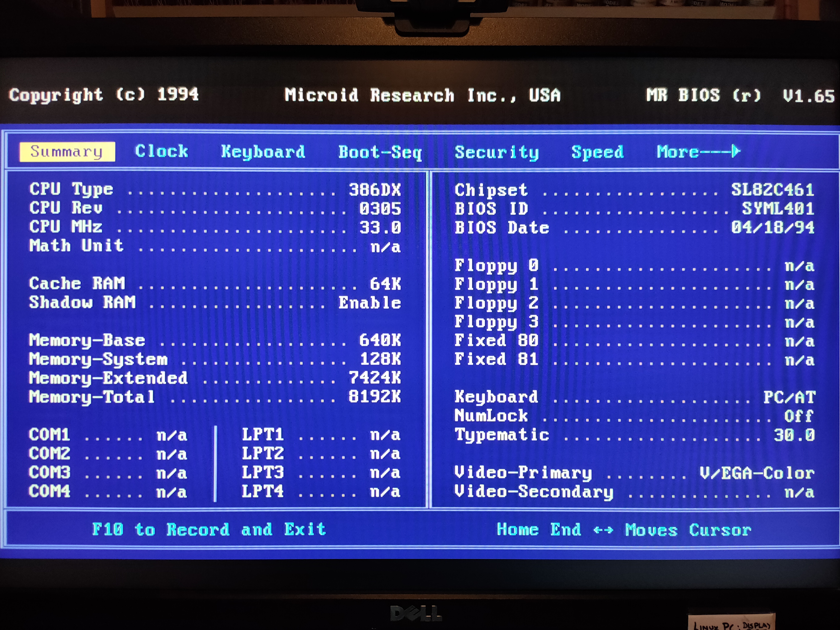Open the Security menu tab
Viewport: 840px width, 630px height.
click(x=497, y=152)
